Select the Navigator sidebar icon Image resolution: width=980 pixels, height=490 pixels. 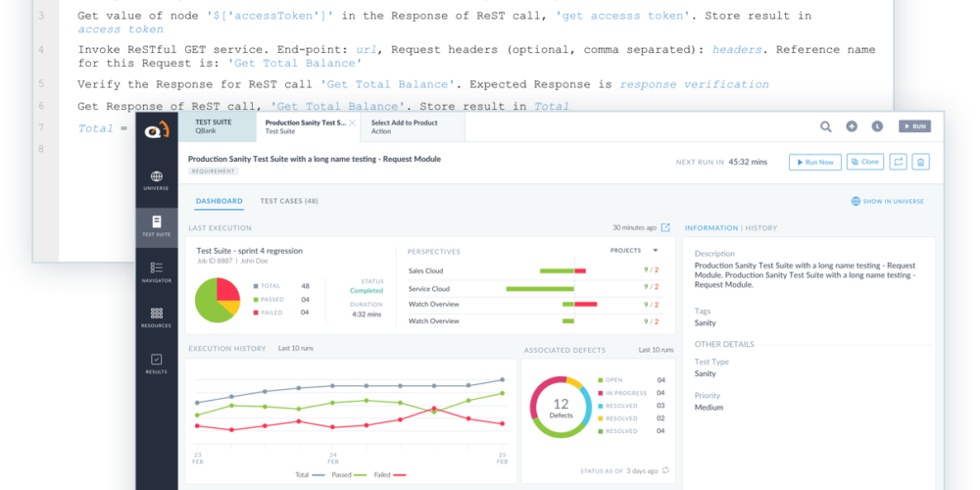(x=156, y=271)
